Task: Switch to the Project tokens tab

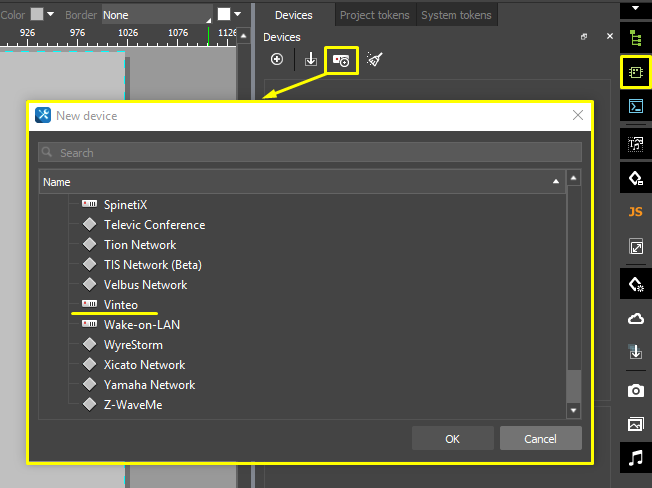Action: [x=374, y=15]
